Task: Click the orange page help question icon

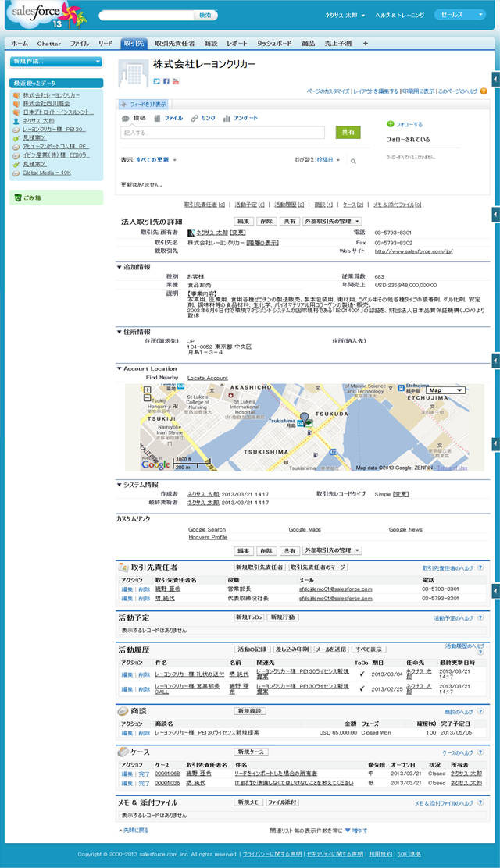Action: [484, 91]
